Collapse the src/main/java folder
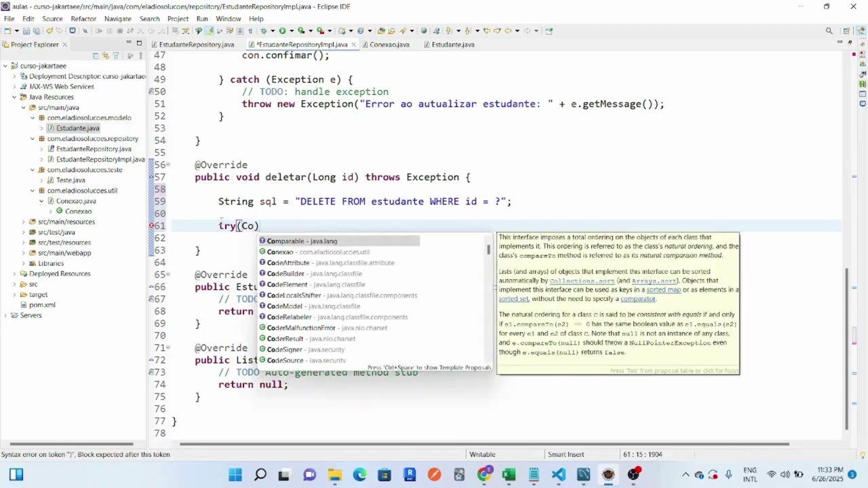The height and width of the screenshot is (488, 868). click(23, 108)
